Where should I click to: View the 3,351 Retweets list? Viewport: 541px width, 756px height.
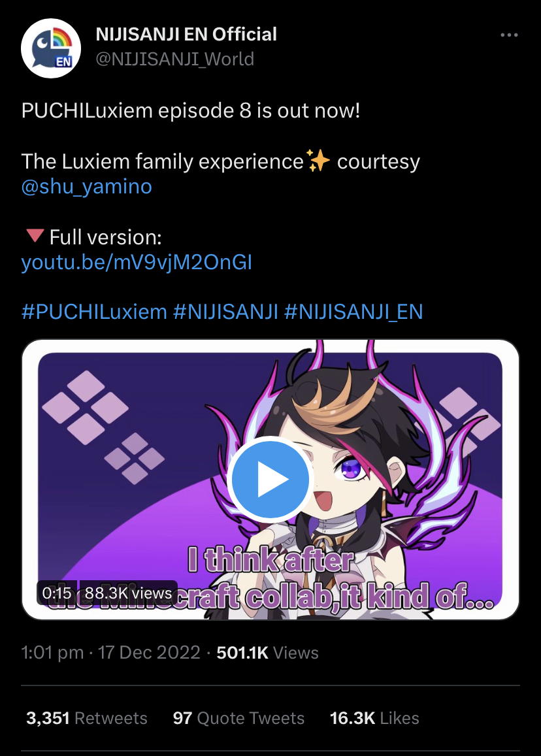[87, 718]
